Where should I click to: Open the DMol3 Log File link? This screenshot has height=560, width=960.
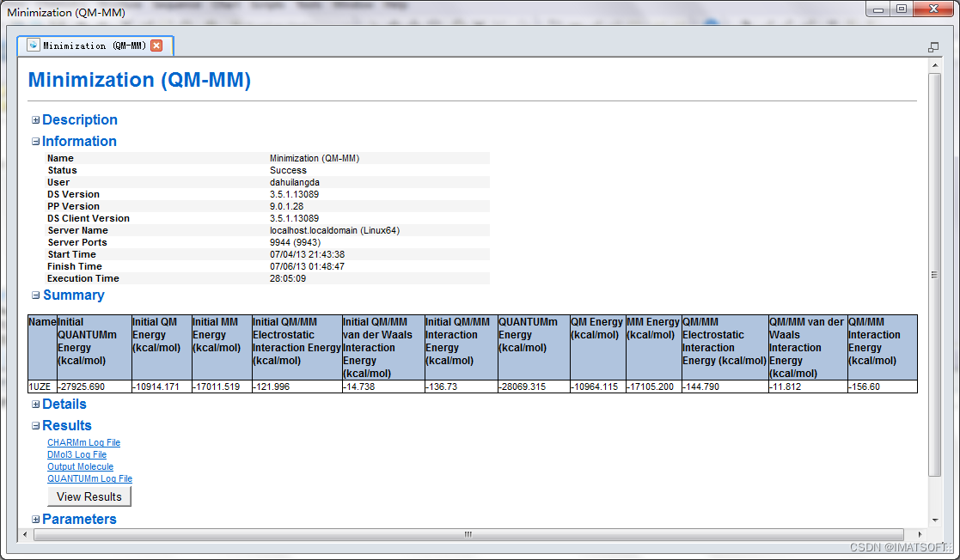(x=77, y=454)
